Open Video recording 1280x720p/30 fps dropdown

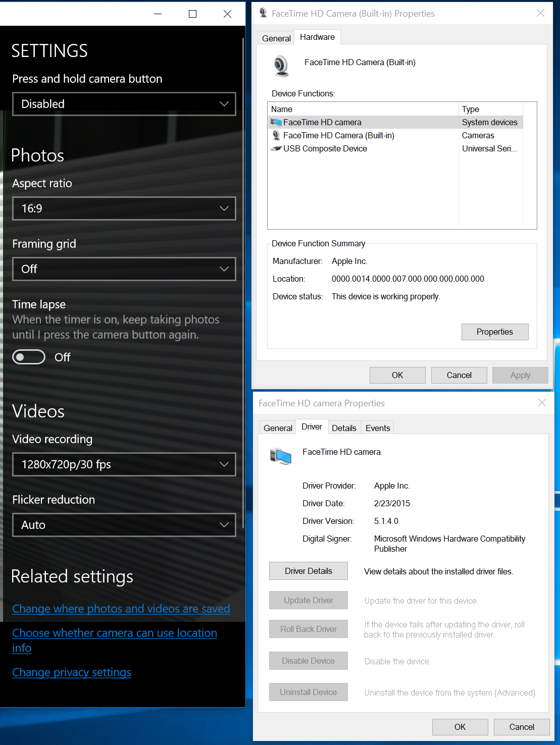tap(124, 464)
